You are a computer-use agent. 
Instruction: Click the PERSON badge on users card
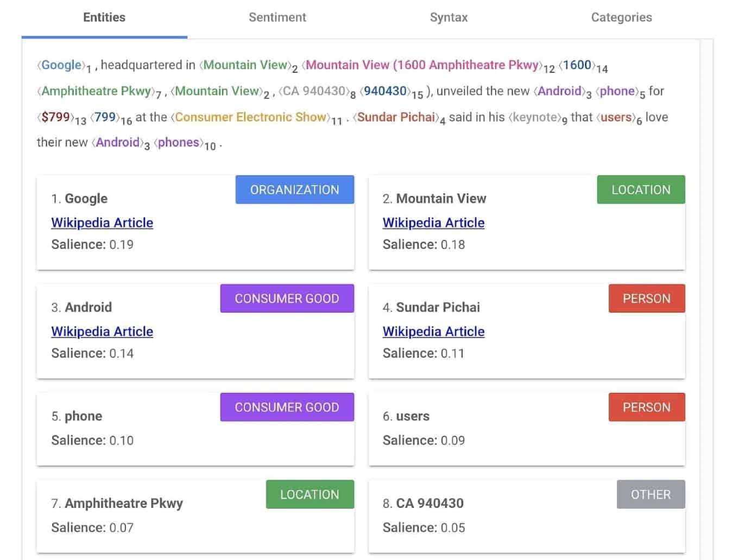click(x=646, y=407)
